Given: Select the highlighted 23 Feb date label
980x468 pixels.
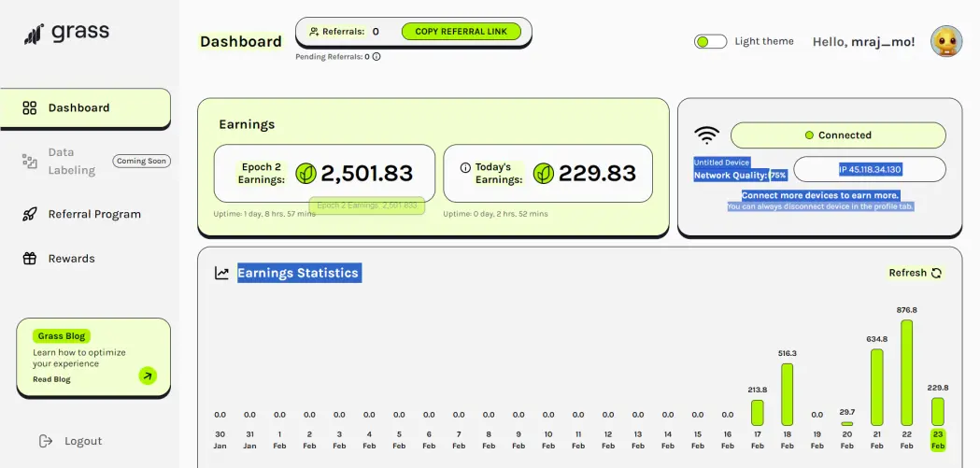Looking at the screenshot, I should (x=938, y=440).
